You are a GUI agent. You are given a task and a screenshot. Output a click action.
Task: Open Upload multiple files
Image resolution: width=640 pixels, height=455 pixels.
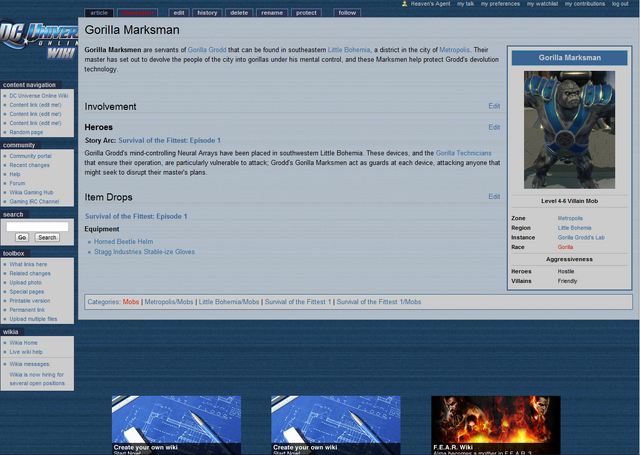click(x=33, y=319)
